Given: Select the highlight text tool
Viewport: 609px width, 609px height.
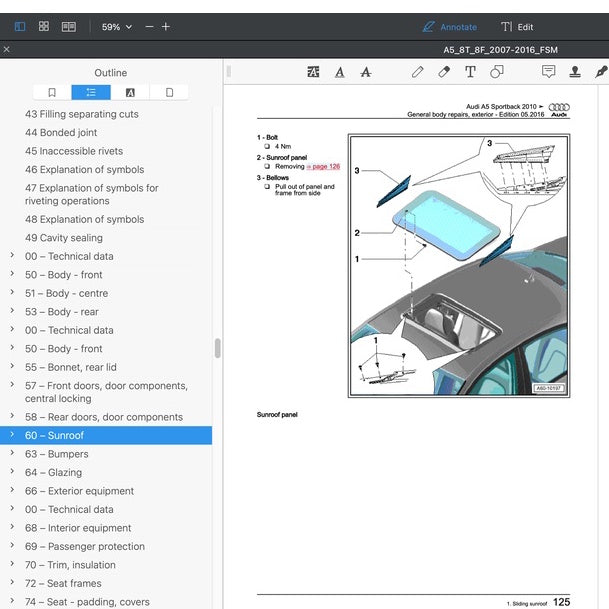Looking at the screenshot, I should click(x=313, y=72).
